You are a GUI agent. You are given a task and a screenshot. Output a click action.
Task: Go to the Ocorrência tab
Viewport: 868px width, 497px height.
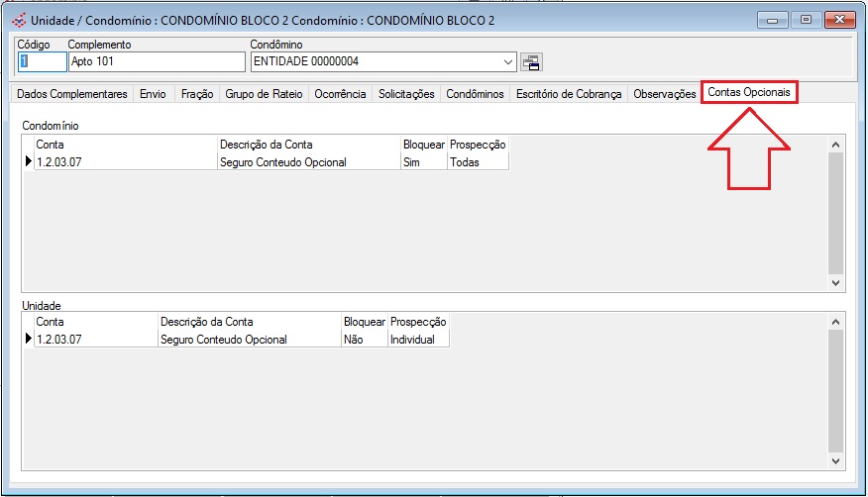pos(341,94)
